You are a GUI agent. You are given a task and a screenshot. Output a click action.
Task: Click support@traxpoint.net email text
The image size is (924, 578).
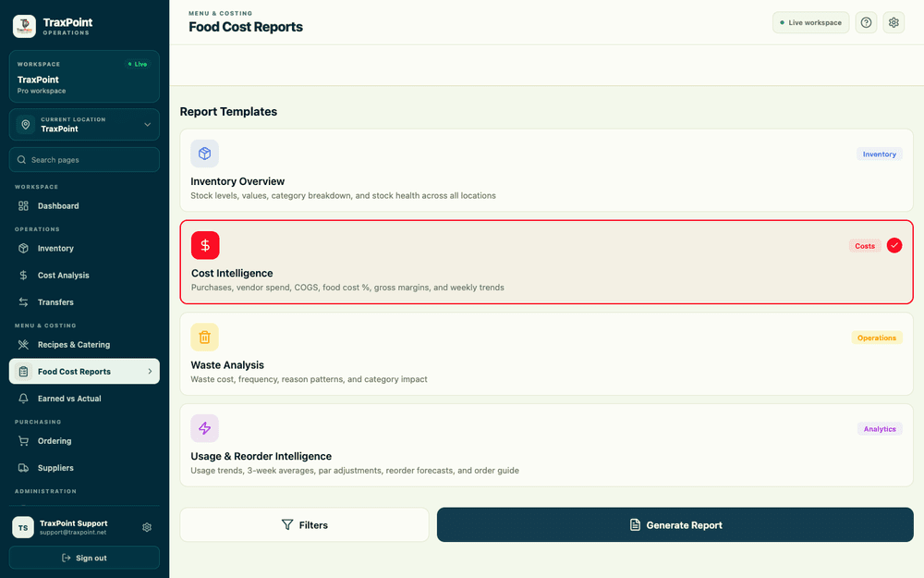(x=73, y=533)
